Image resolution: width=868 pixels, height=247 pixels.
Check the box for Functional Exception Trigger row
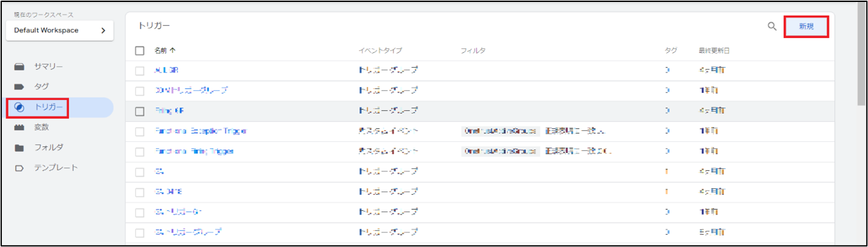[x=140, y=132]
